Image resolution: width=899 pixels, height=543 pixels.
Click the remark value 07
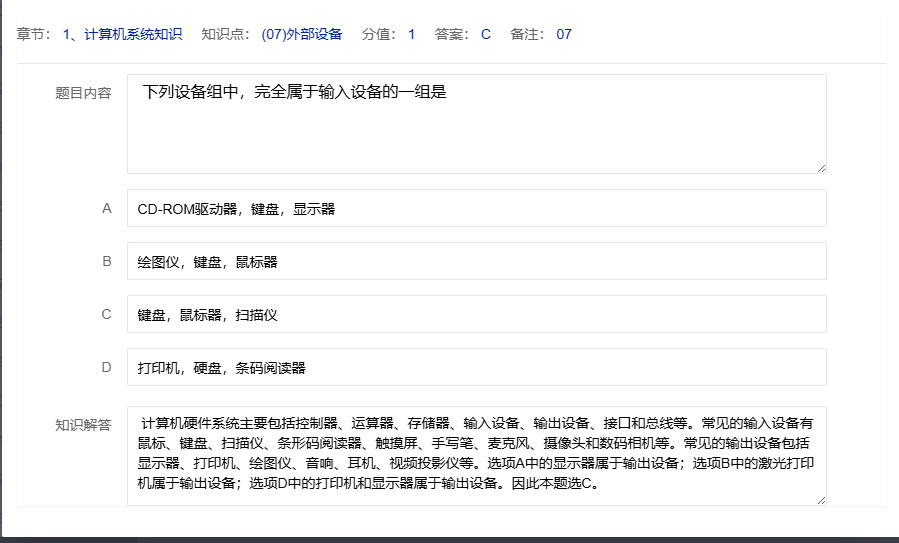coord(564,34)
